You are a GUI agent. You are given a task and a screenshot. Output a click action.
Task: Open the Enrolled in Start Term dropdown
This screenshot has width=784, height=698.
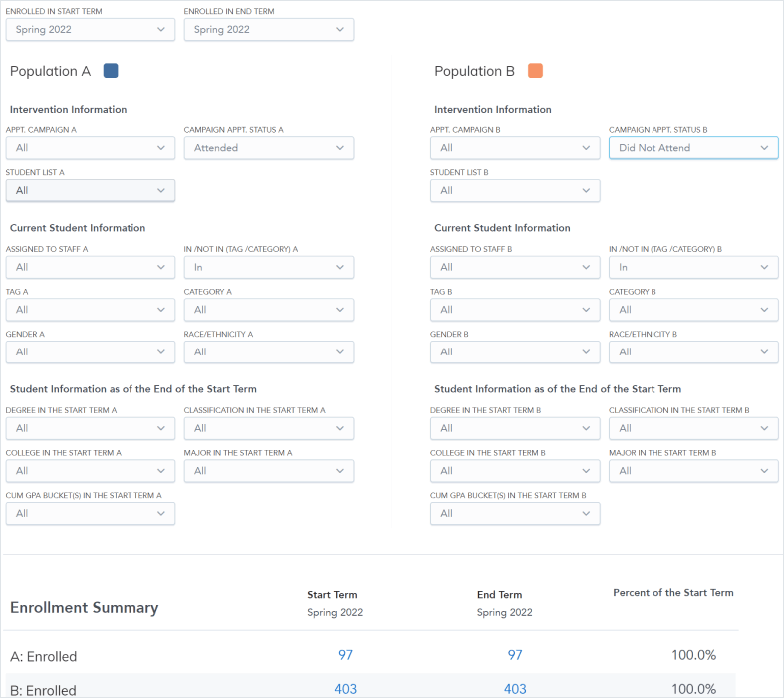[90, 30]
